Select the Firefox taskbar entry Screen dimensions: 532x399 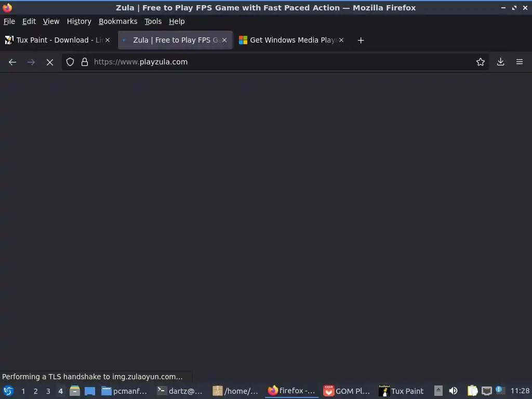click(x=291, y=391)
